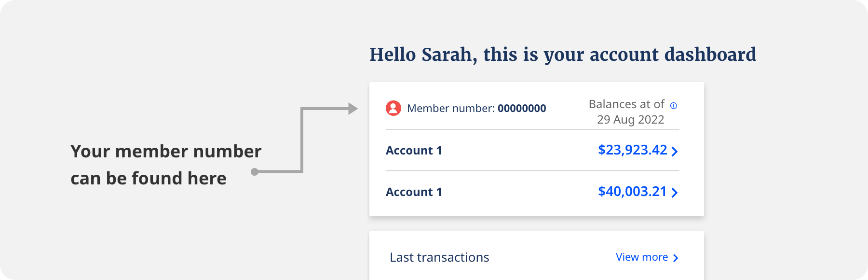Click the chevron next to $40,003.21
The image size is (868, 280).
pyautogui.click(x=675, y=193)
